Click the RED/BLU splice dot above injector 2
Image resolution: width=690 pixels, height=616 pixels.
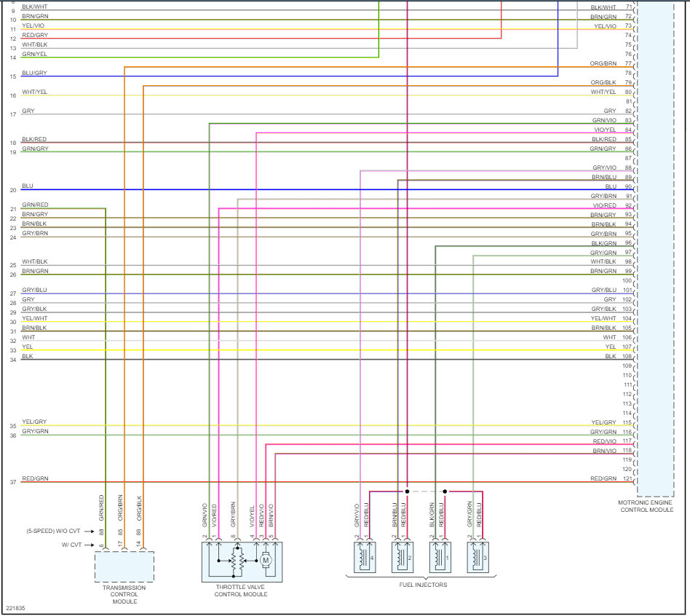(407, 491)
